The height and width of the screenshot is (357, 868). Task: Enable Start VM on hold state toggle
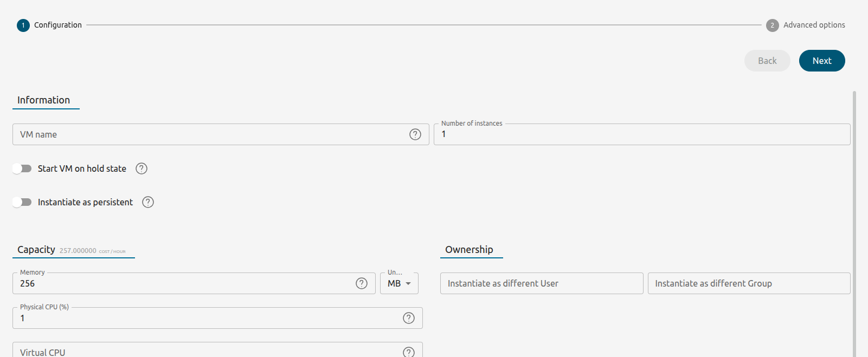[x=22, y=168]
